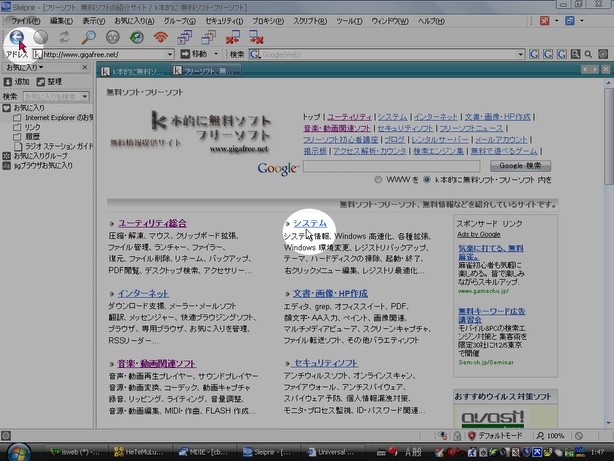This screenshot has height=461, width=614.
Task: Click the green globe toolbar icon
Action: click(x=137, y=37)
